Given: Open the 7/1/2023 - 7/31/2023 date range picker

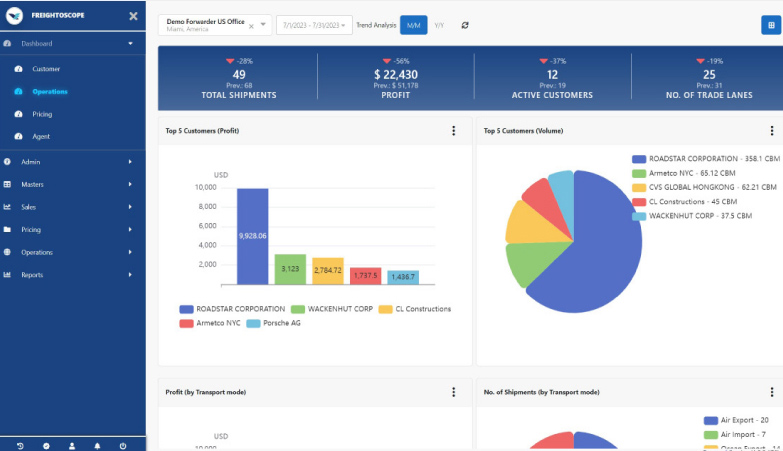Looking at the screenshot, I should [314, 25].
